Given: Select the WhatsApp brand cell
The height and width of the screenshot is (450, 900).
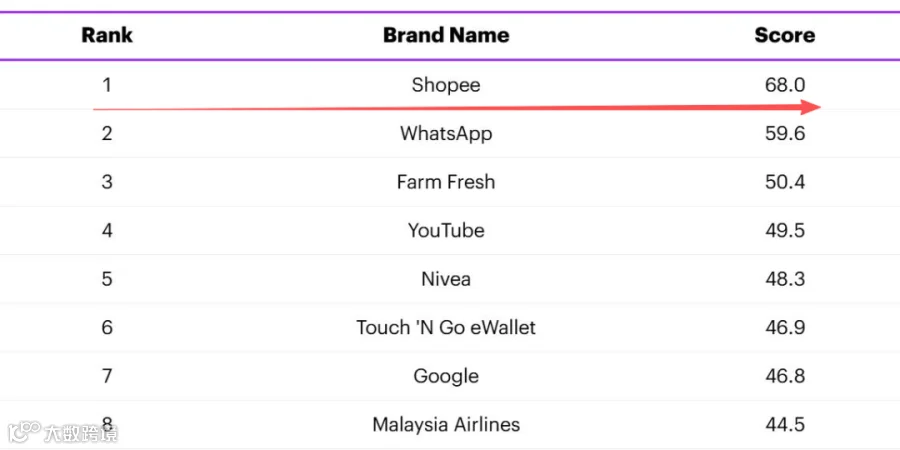Looking at the screenshot, I should (446, 134).
